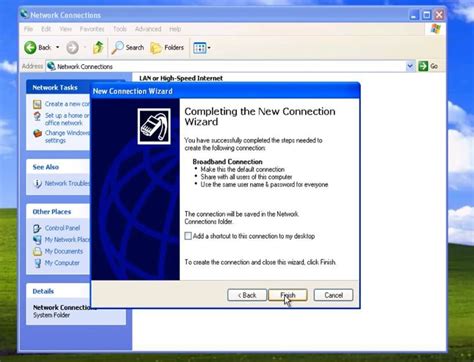Click the home network setup icon
The height and width of the screenshot is (362, 474).
click(x=37, y=116)
